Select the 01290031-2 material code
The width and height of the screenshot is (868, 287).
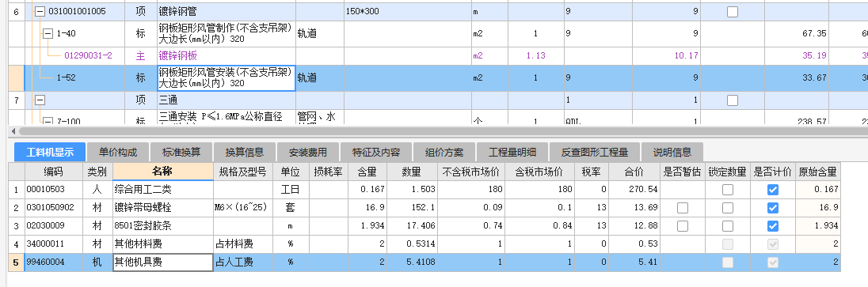point(88,56)
